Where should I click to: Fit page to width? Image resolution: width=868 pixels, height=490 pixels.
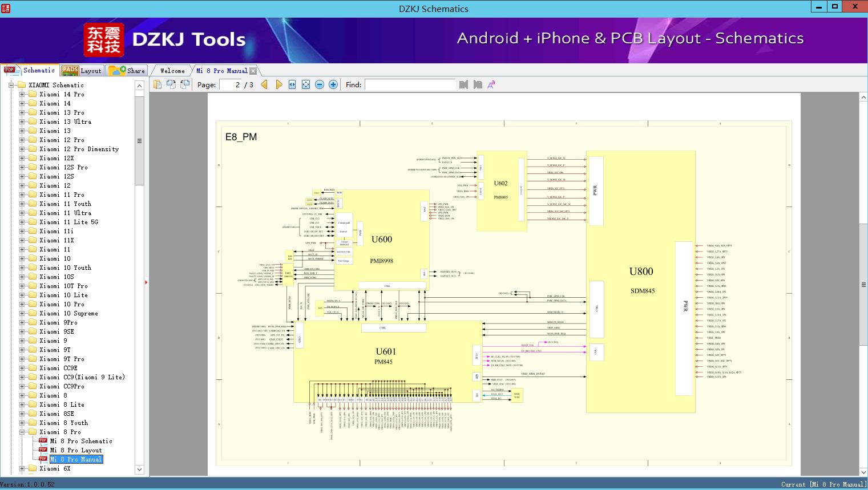pyautogui.click(x=292, y=84)
